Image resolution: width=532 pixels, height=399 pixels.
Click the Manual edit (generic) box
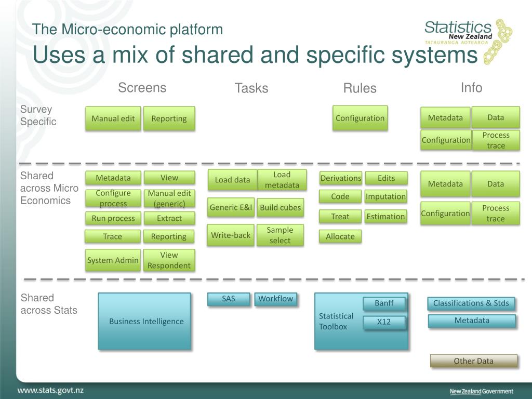(x=169, y=198)
